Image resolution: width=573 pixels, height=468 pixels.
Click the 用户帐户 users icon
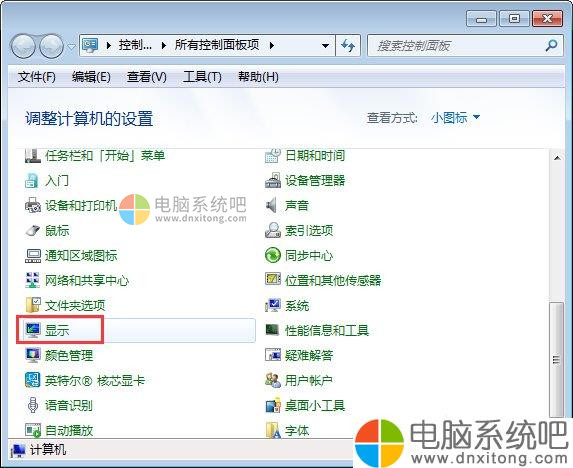[272, 380]
